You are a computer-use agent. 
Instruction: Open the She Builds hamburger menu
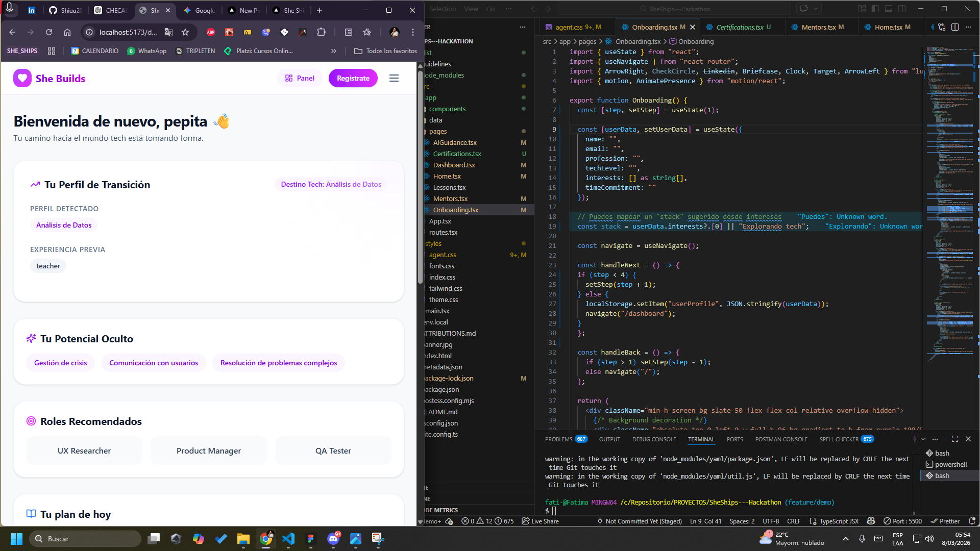[x=394, y=78]
